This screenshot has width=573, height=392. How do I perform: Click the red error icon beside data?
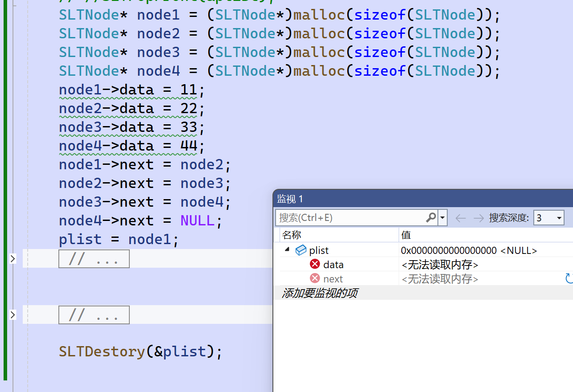pyautogui.click(x=315, y=264)
